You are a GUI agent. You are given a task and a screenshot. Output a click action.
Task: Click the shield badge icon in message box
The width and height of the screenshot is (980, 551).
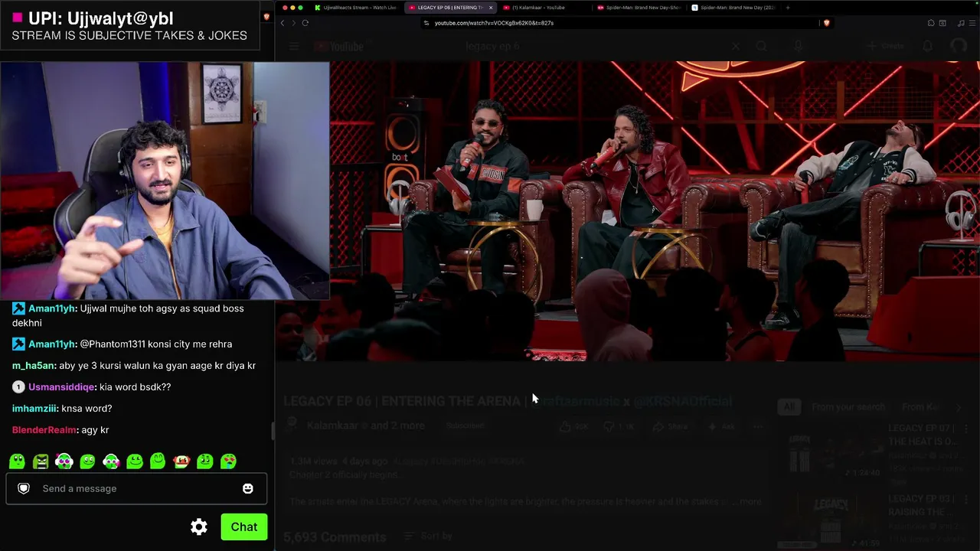click(x=24, y=488)
